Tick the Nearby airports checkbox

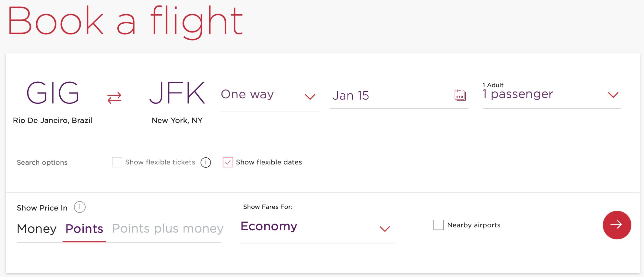point(438,225)
